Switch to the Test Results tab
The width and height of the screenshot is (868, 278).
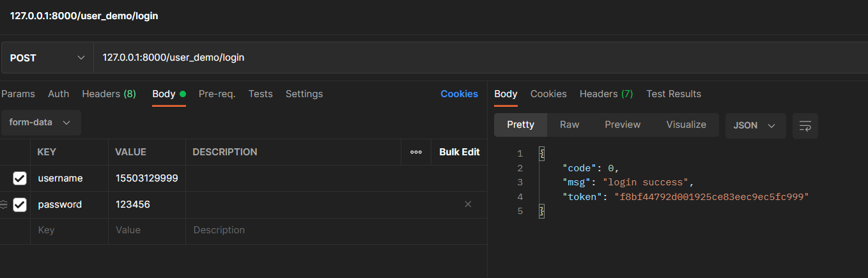[673, 94]
